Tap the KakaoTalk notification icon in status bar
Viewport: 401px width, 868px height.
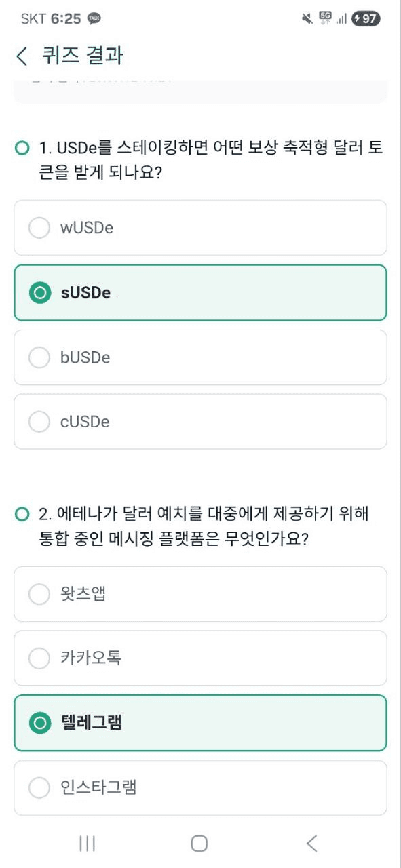[x=94, y=19]
